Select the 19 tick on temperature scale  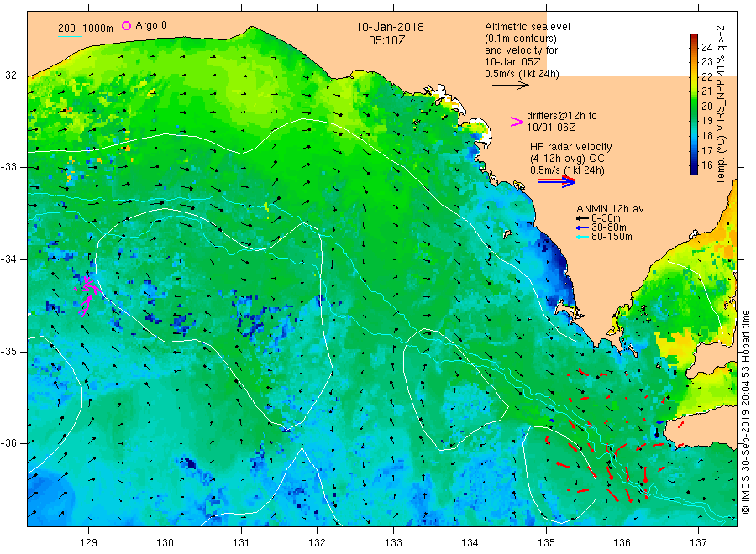click(706, 120)
